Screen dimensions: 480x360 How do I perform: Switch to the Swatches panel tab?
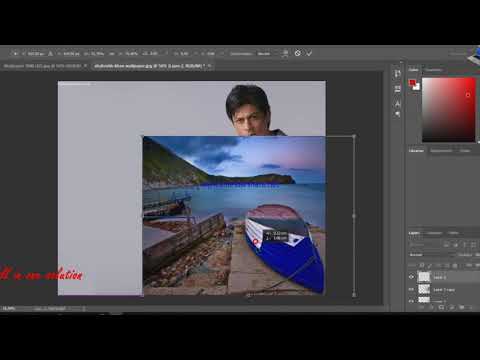(433, 70)
